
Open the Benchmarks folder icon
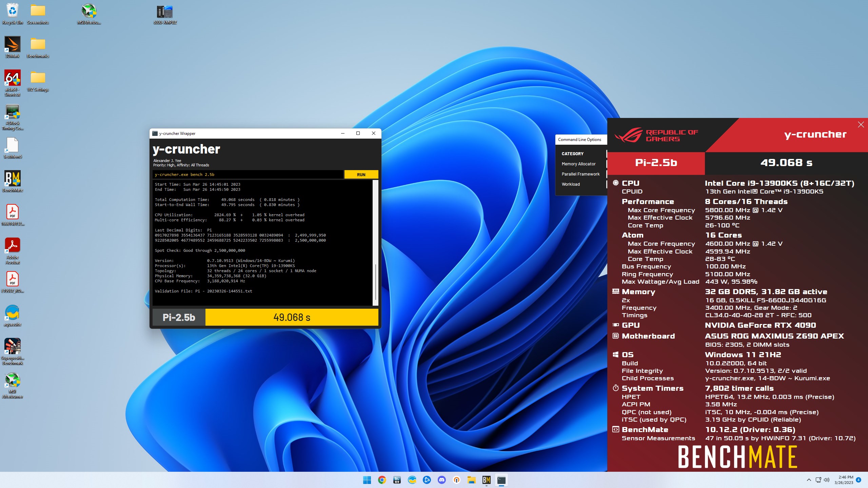point(38,47)
